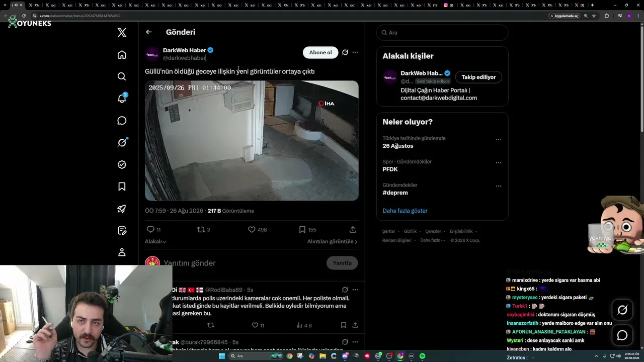Screen dimensions: 644x362
Task: Expand footer Daha fazla menu
Action: click(x=433, y=240)
